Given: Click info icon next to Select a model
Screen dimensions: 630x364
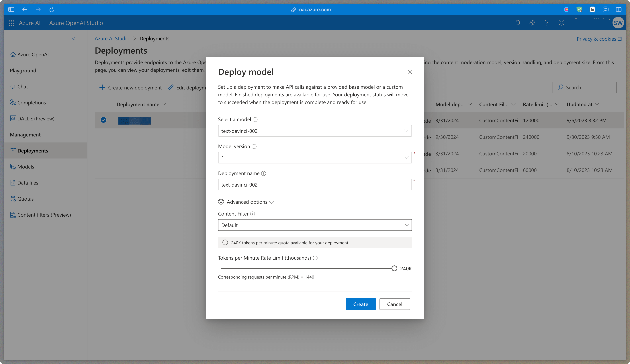Looking at the screenshot, I should tap(255, 120).
